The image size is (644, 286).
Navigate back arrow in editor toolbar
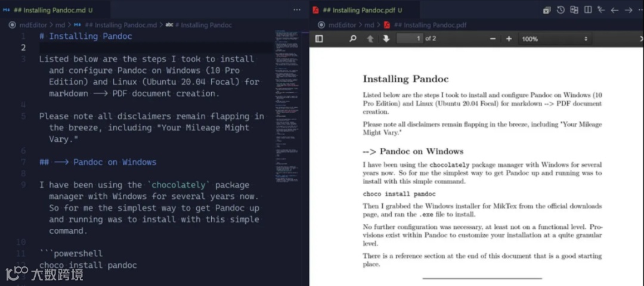click(x=615, y=10)
